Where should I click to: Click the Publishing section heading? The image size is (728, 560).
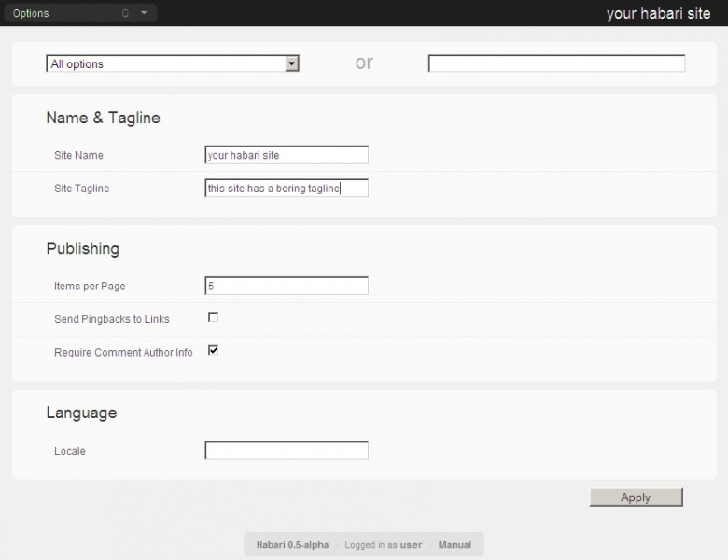[83, 249]
